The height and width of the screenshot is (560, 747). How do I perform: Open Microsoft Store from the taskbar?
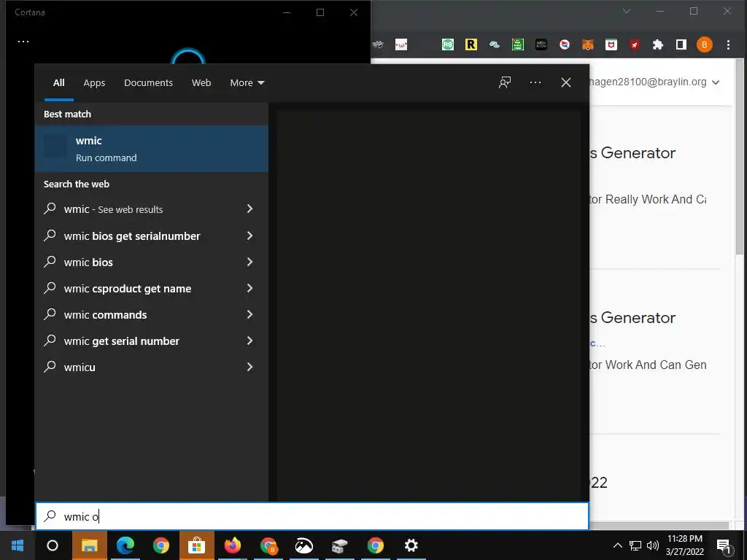point(197,545)
